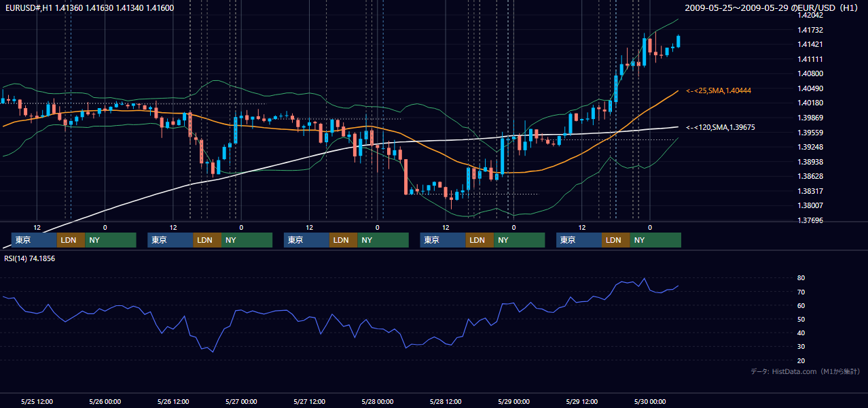Screen dimensions: 868x408
Task: Click the 120 SMA 1.39675 label
Action: click(x=720, y=127)
